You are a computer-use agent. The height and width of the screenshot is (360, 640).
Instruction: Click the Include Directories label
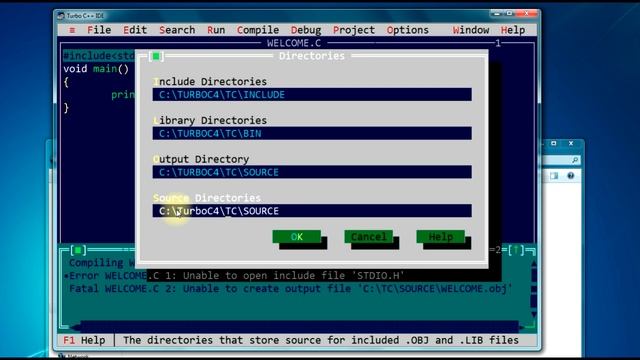[x=210, y=82]
